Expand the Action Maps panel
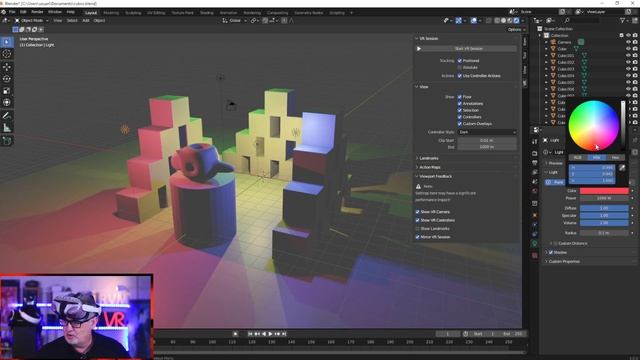 point(430,167)
